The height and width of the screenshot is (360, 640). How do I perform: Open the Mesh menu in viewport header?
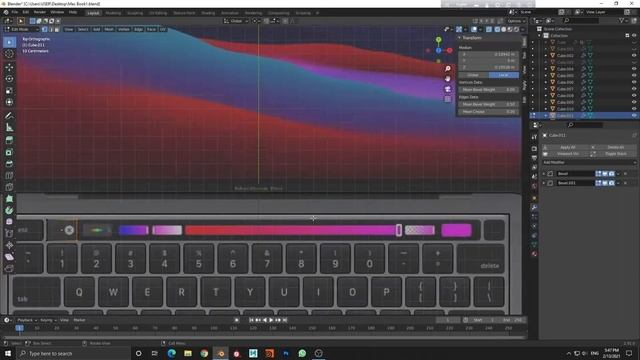point(109,29)
